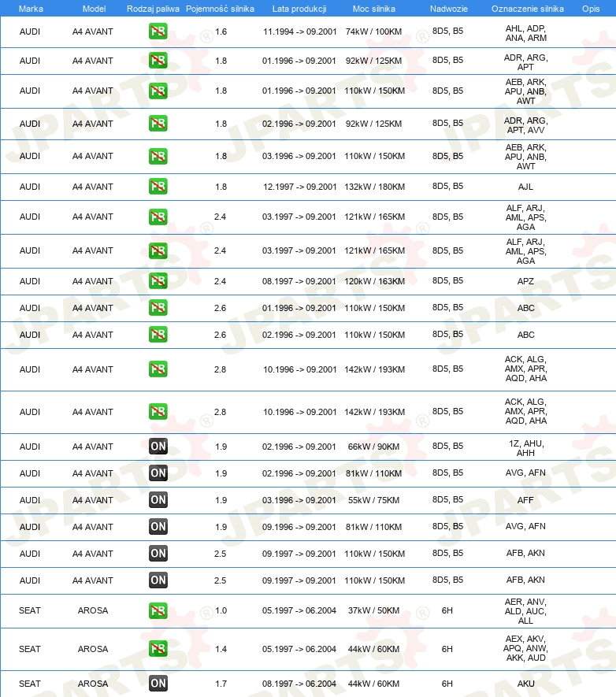Click the Lata produkcji column header
Viewport: 616px width, 697px height.
pos(299,9)
